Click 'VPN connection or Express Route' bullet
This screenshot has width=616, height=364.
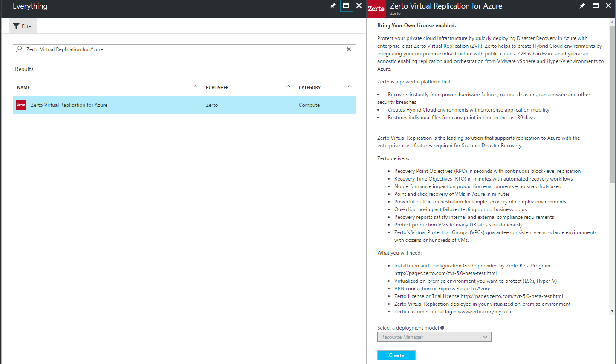click(442, 289)
